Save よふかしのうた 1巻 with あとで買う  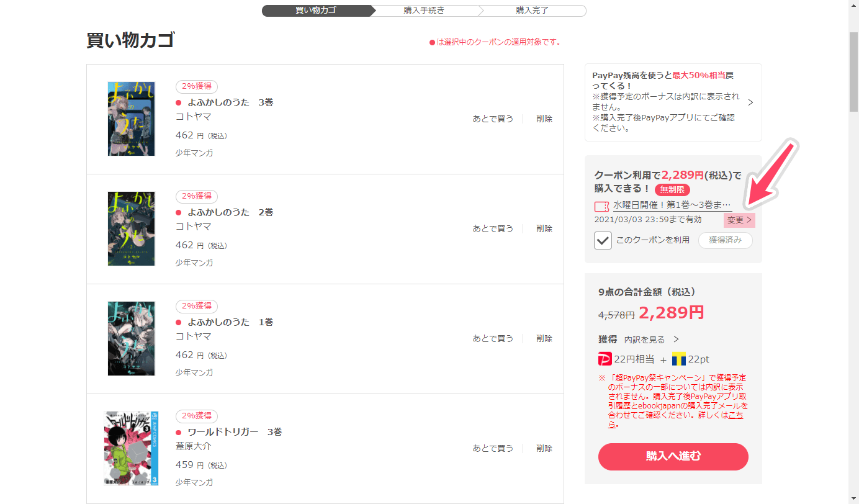coord(493,338)
